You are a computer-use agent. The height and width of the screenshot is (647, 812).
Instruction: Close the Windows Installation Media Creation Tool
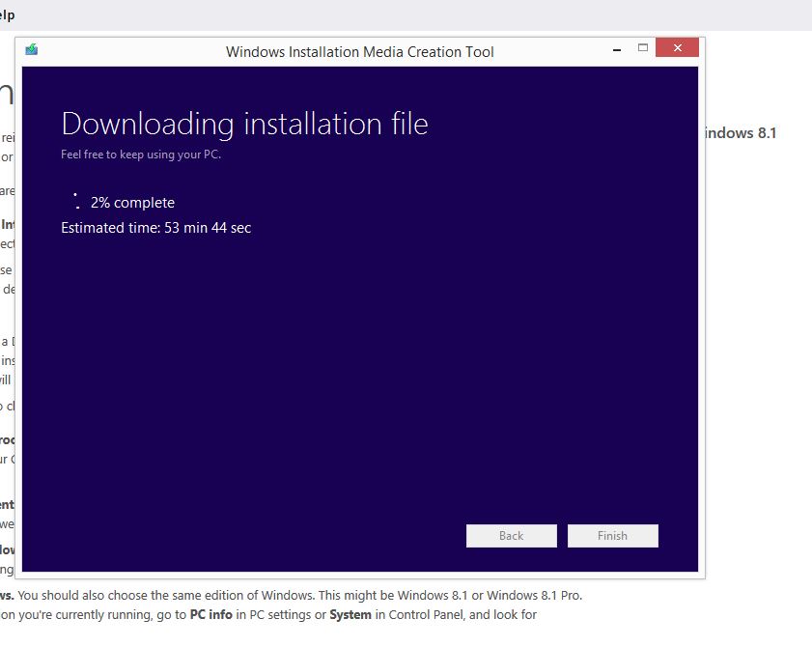[x=678, y=47]
